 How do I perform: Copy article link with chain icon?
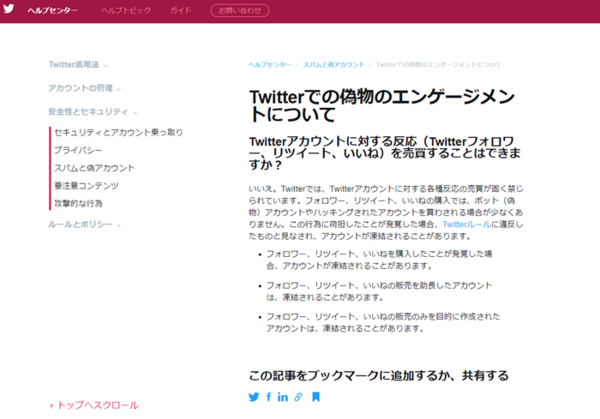(x=298, y=397)
